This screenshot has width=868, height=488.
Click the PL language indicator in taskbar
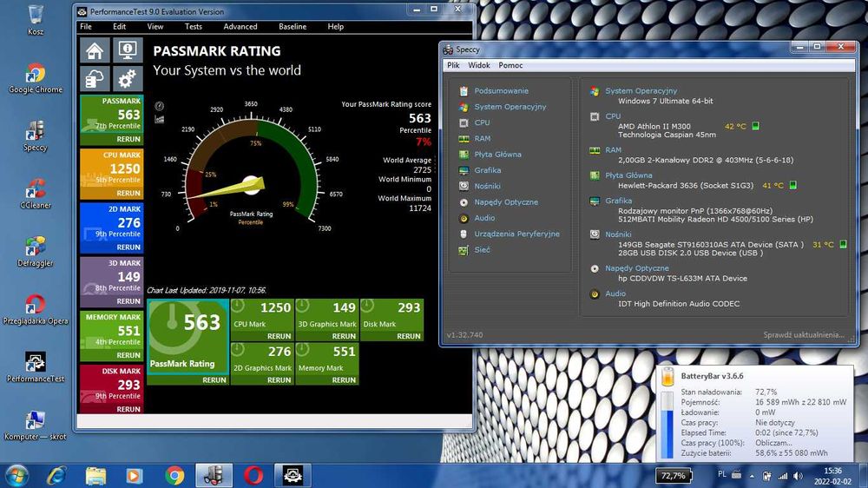pyautogui.click(x=722, y=474)
